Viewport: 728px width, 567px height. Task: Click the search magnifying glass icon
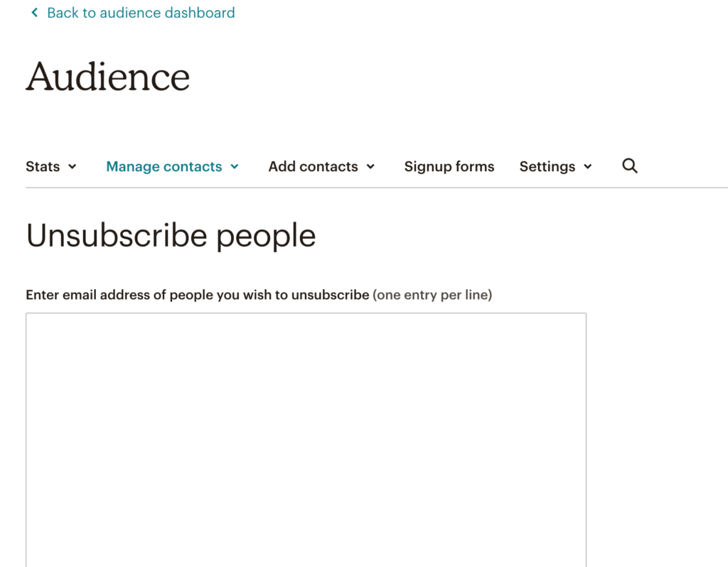pyautogui.click(x=630, y=166)
